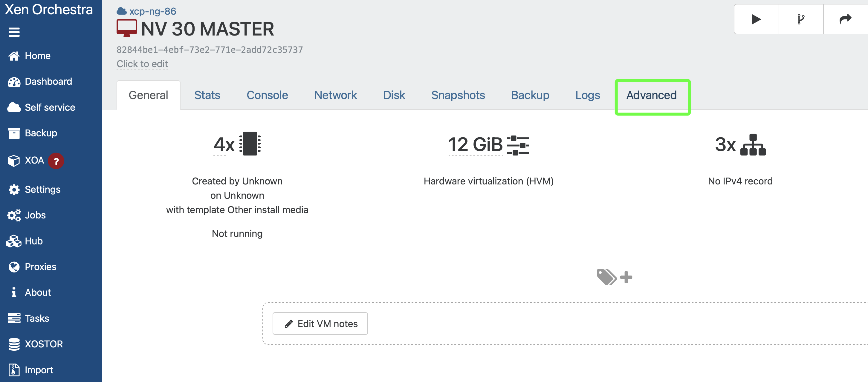This screenshot has height=382, width=868.
Task: Click the network interfaces icon
Action: tap(753, 145)
